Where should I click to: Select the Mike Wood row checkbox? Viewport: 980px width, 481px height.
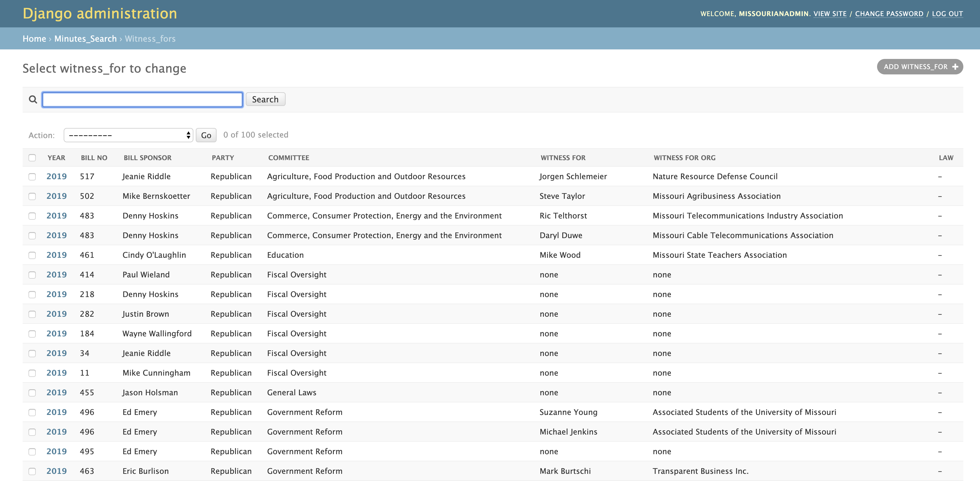(32, 255)
